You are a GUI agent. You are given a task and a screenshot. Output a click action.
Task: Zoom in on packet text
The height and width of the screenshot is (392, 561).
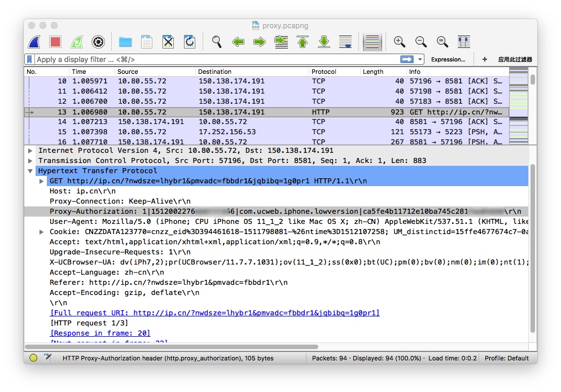[400, 42]
